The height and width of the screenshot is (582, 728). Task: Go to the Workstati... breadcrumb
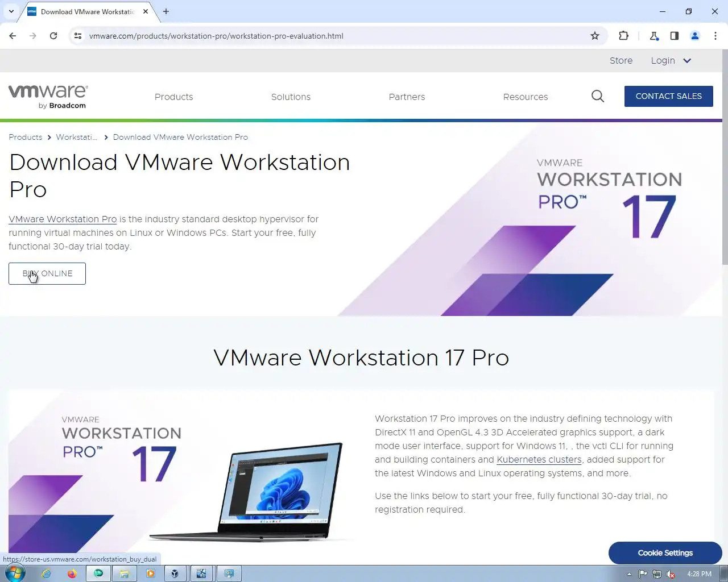76,137
